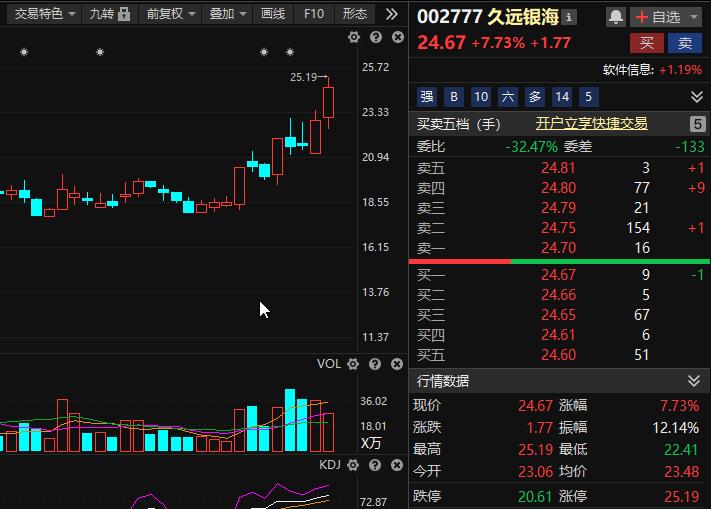Click the 振幅 value 12.14%

click(x=676, y=427)
